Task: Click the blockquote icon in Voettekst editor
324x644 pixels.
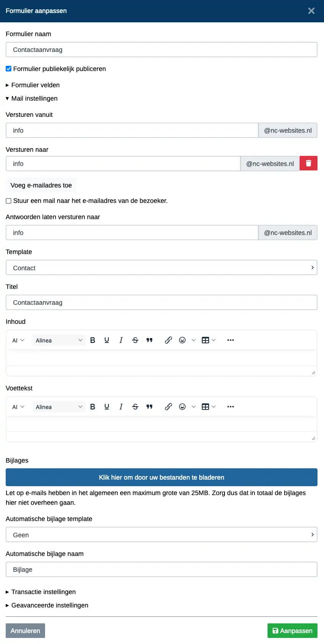Action: [149, 407]
